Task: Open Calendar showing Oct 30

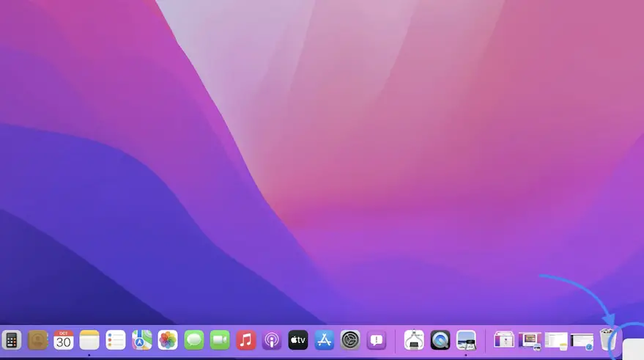Action: (x=64, y=340)
